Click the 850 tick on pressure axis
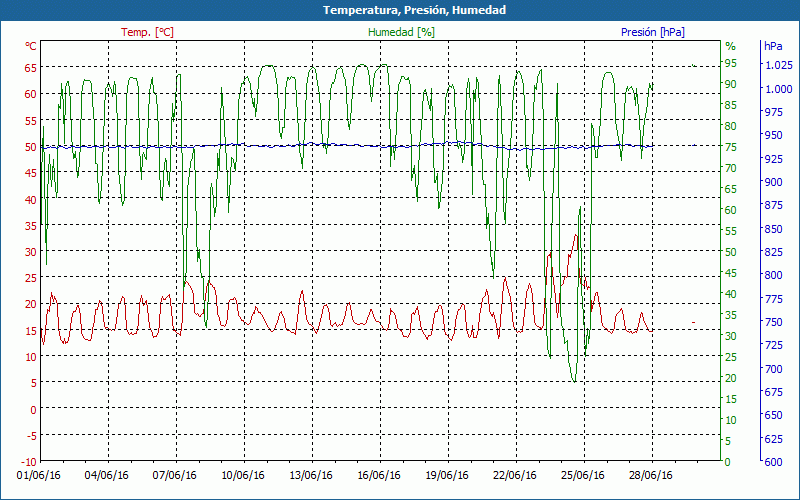This screenshot has width=800, height=500. click(773, 229)
